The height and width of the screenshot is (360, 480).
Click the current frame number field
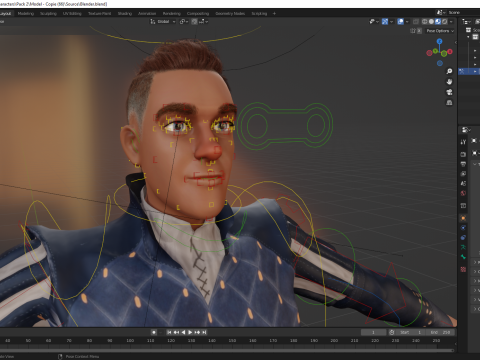coord(373,332)
